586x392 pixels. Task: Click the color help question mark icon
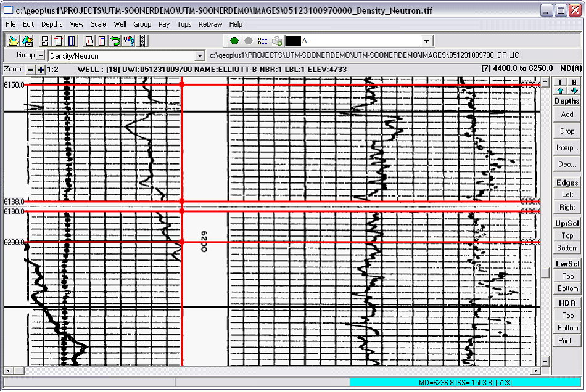[x=129, y=41]
